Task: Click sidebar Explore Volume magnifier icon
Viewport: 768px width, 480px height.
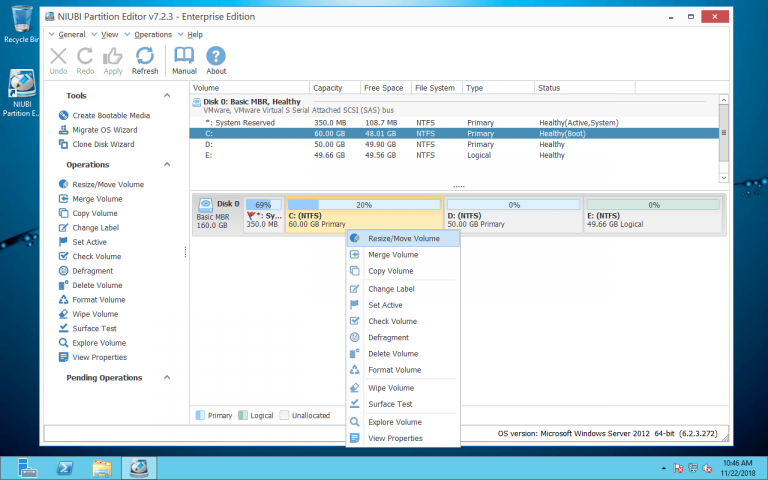Action: tap(63, 343)
